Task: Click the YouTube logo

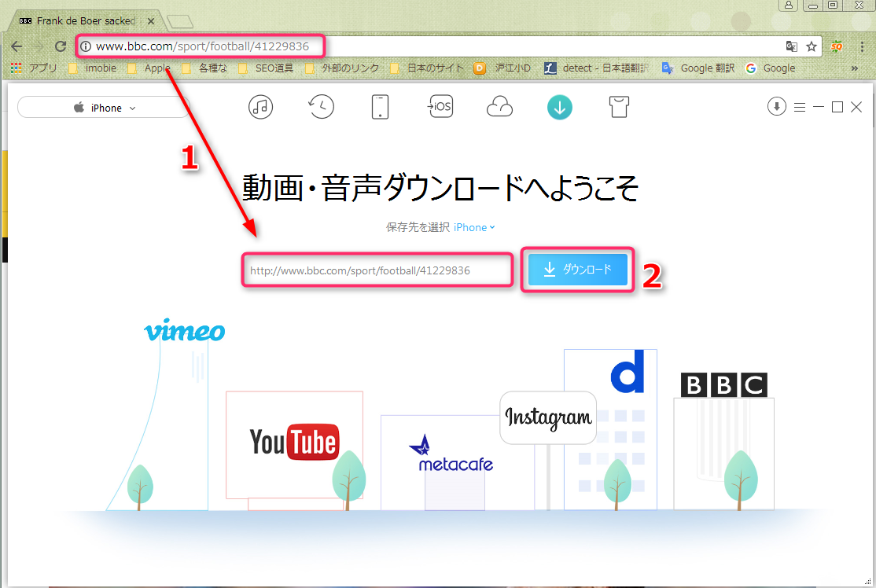Action: [x=294, y=441]
